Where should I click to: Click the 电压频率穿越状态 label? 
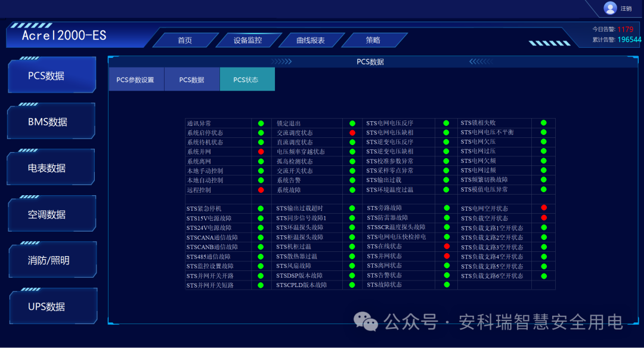301,152
